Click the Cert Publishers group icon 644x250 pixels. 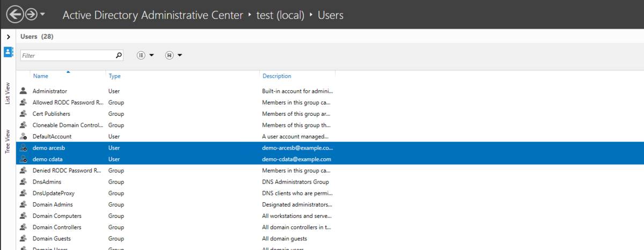23,114
